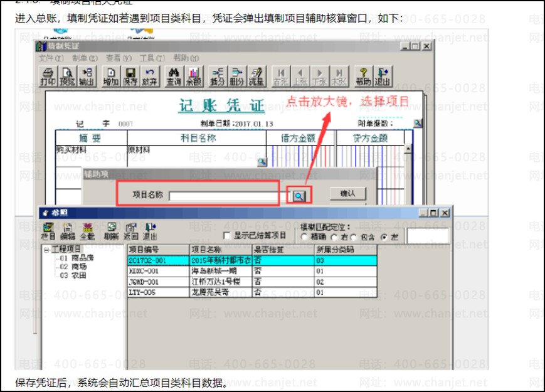Open the 查询 binoculars search icon

[x=174, y=76]
